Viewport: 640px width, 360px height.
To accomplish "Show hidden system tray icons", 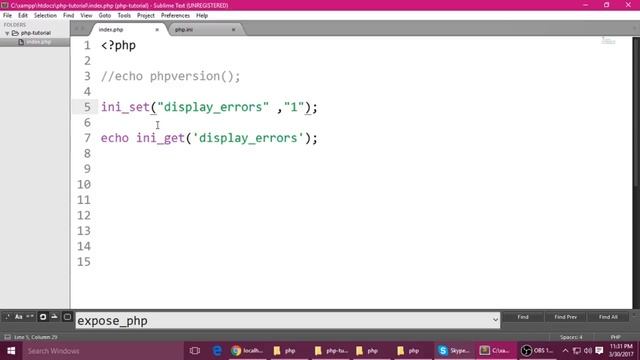I will coord(565,351).
